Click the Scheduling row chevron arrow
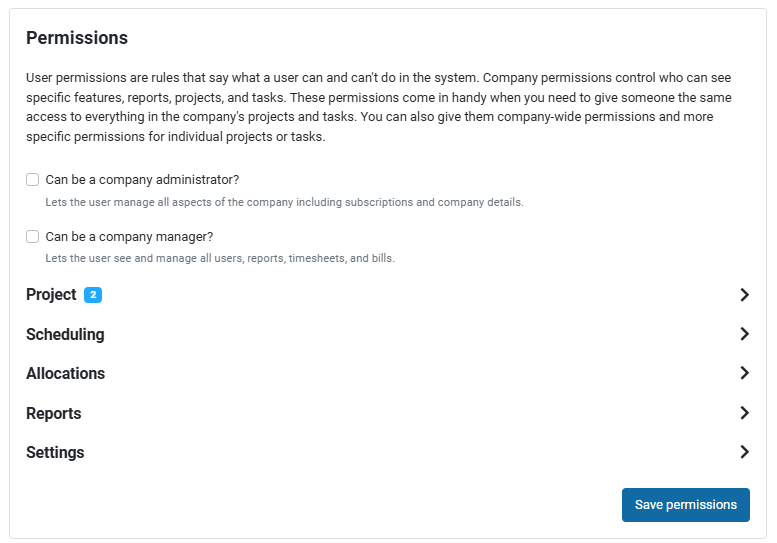777x543 pixels. [744, 334]
